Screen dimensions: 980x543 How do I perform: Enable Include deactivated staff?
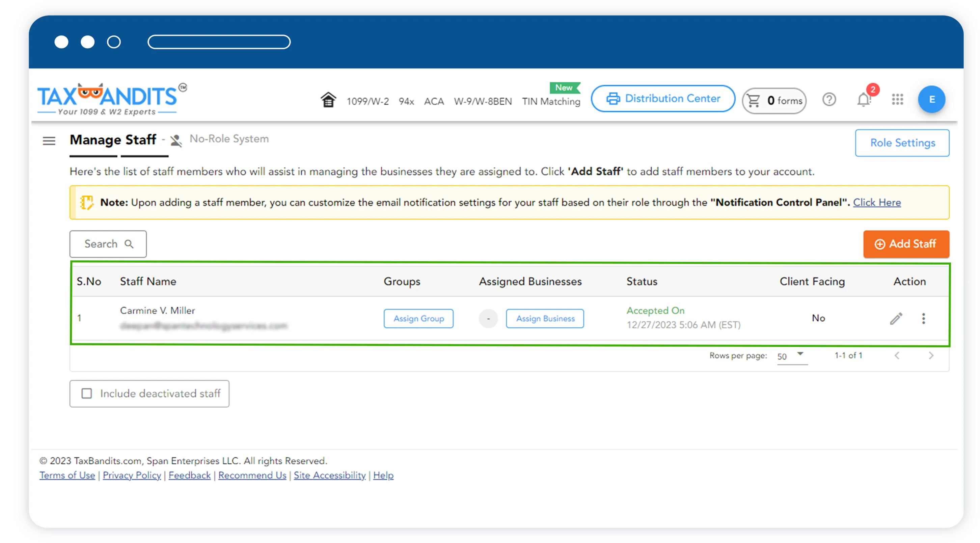click(87, 393)
